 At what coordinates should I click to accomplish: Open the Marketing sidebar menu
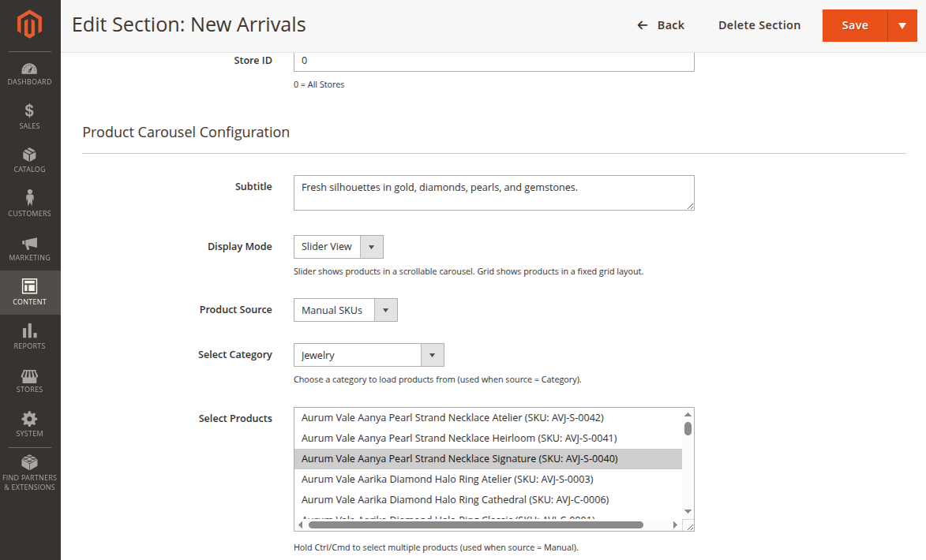click(29, 248)
